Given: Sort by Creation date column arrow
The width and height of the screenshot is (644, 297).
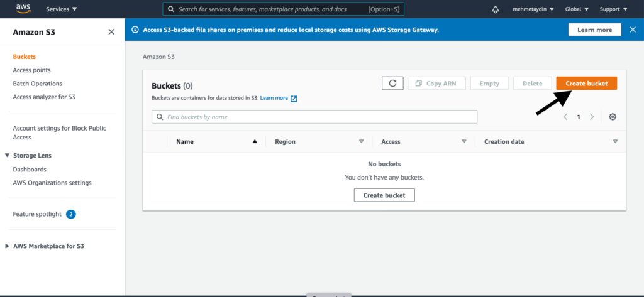Looking at the screenshot, I should tap(615, 141).
